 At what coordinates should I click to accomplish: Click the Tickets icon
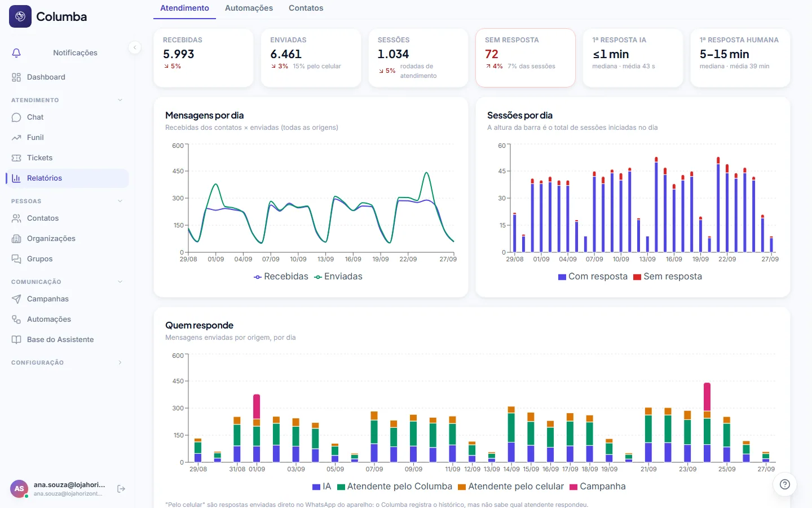click(16, 158)
